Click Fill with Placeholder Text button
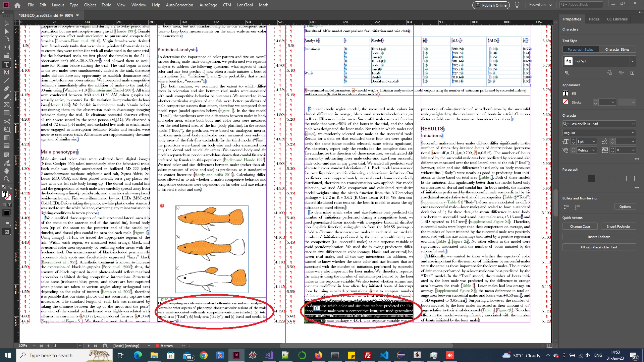 (599, 247)
